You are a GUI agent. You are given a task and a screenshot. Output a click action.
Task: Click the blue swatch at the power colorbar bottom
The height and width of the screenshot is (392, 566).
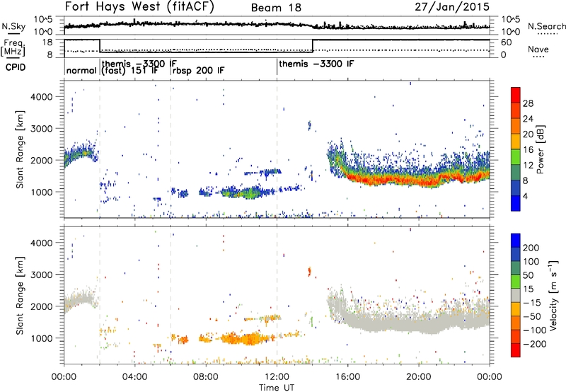[516, 203]
